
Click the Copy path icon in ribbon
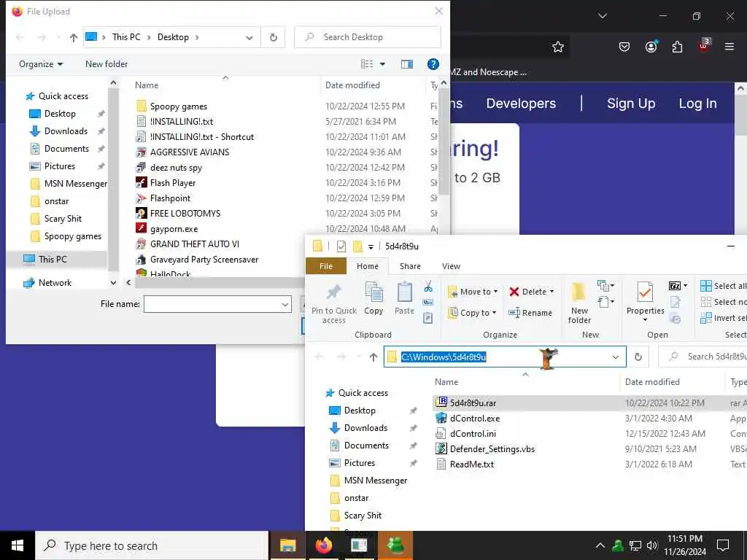tap(427, 302)
